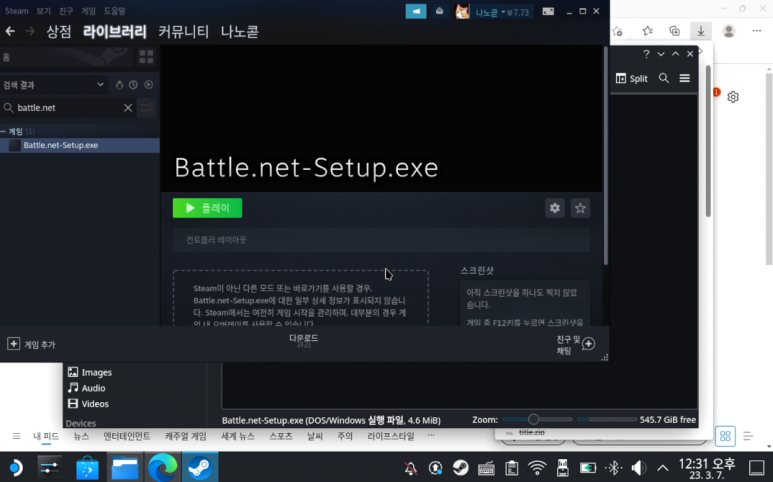Open Edge collections icon
The width and height of the screenshot is (773, 482).
point(674,31)
